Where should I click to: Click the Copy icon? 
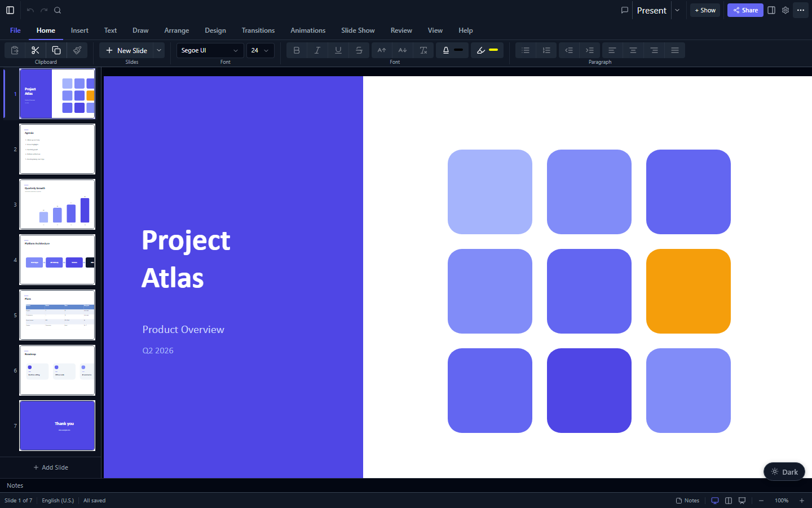[56, 50]
